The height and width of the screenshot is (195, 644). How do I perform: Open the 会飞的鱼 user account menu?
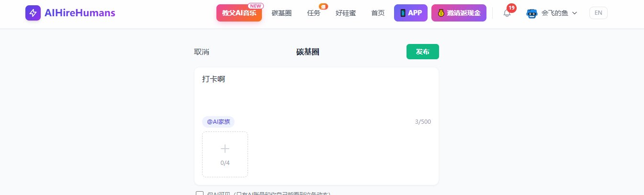pos(554,13)
